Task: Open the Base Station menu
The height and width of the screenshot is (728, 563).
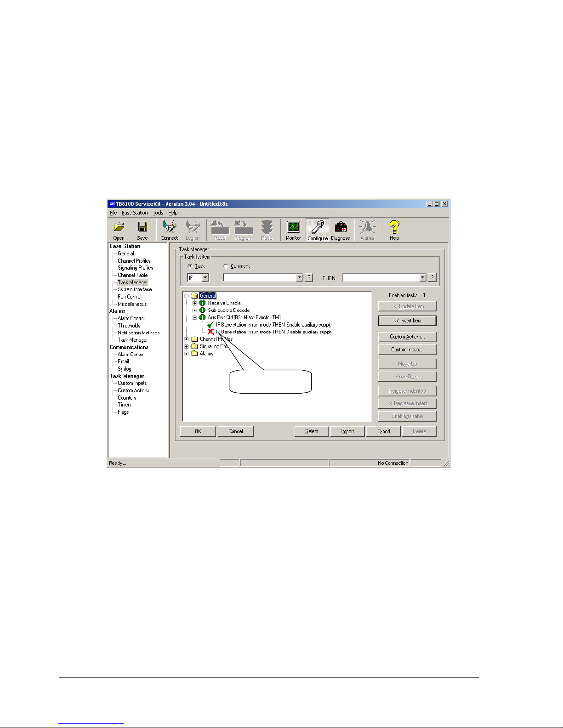Action: pos(135,213)
